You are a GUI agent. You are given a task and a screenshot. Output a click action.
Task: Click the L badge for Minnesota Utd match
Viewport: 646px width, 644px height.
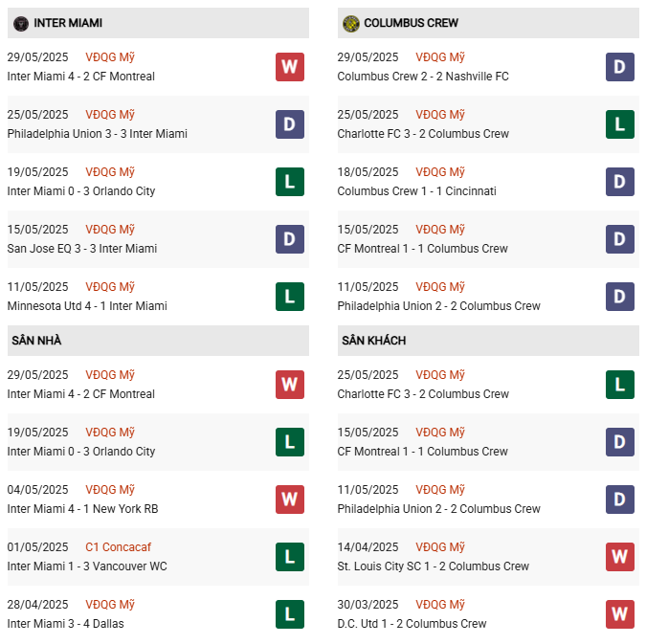tap(290, 297)
